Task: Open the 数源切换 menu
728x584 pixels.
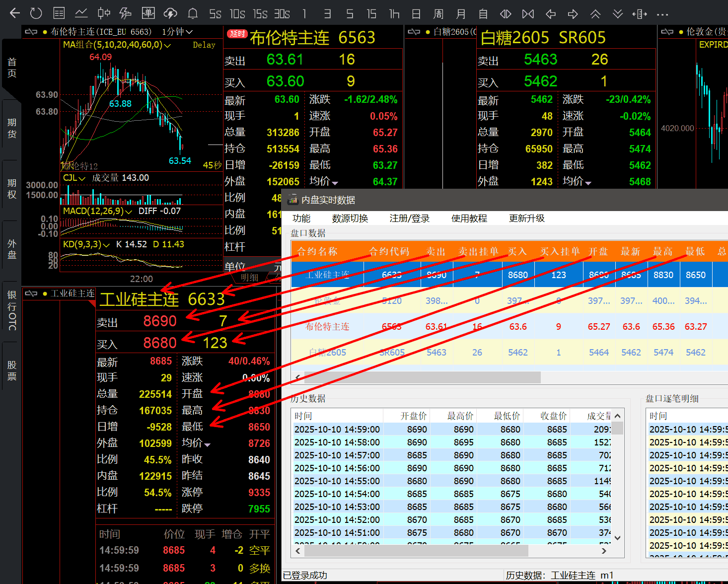Action: (350, 219)
